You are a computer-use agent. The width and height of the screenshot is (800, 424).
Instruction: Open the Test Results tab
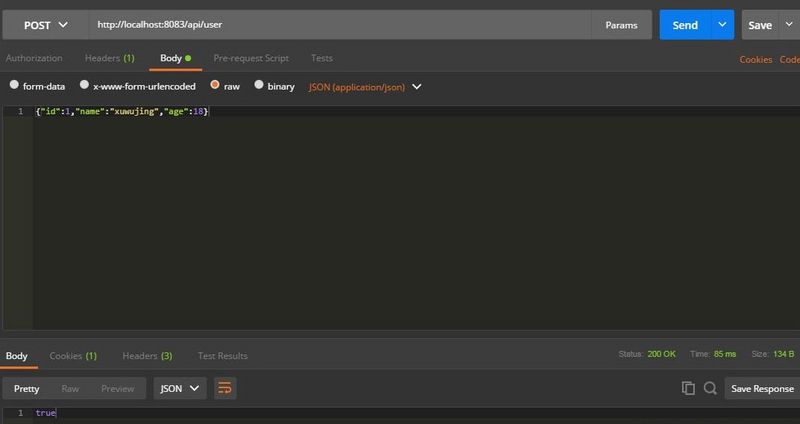[222, 356]
